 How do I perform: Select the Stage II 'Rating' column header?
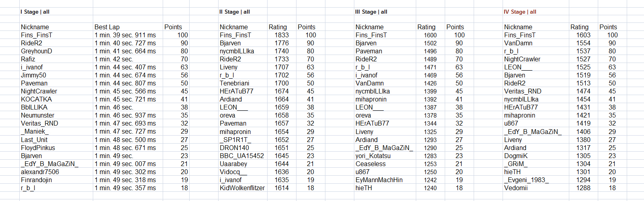[278, 27]
